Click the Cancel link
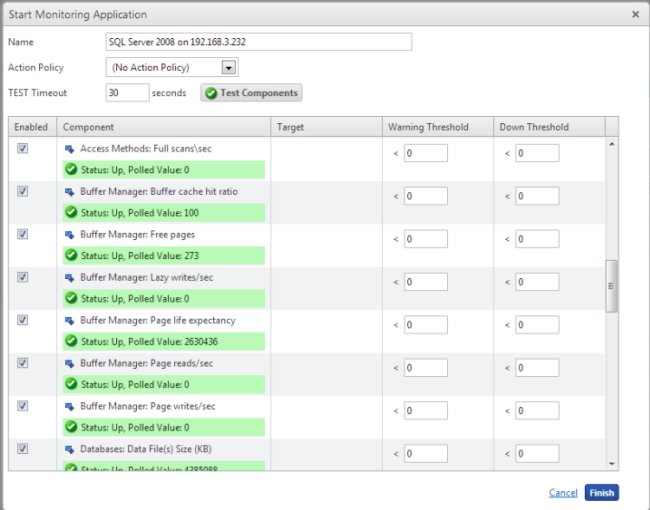The width and height of the screenshot is (650, 510). point(563,493)
